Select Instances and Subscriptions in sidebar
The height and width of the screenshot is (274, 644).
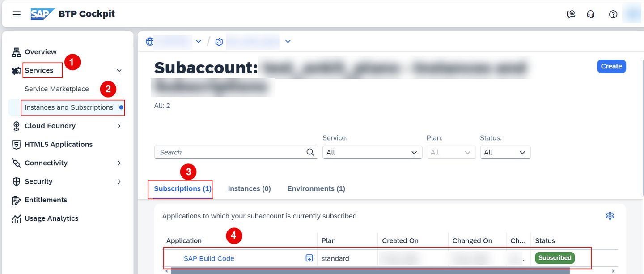tap(69, 107)
